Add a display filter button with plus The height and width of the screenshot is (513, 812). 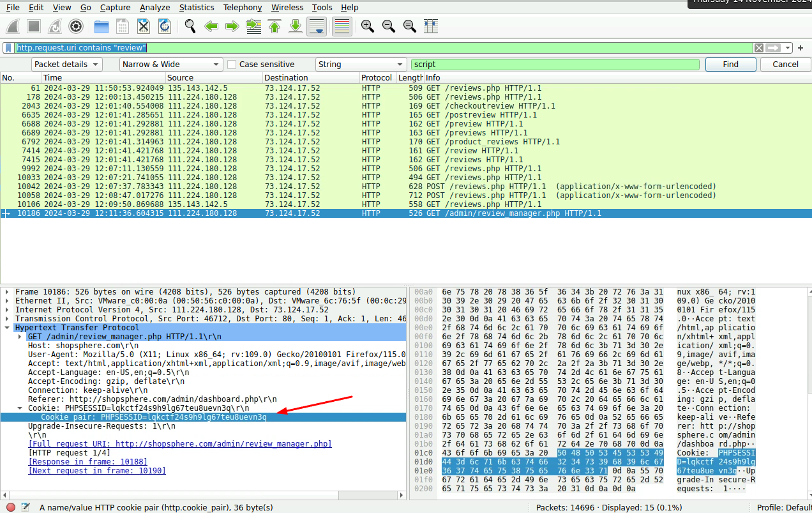click(x=801, y=48)
